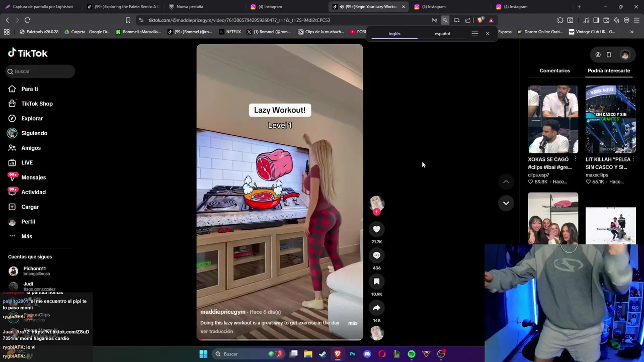This screenshot has width=644, height=362.
Task: Open the Brave Rewards triangle icon
Action: point(491,20)
